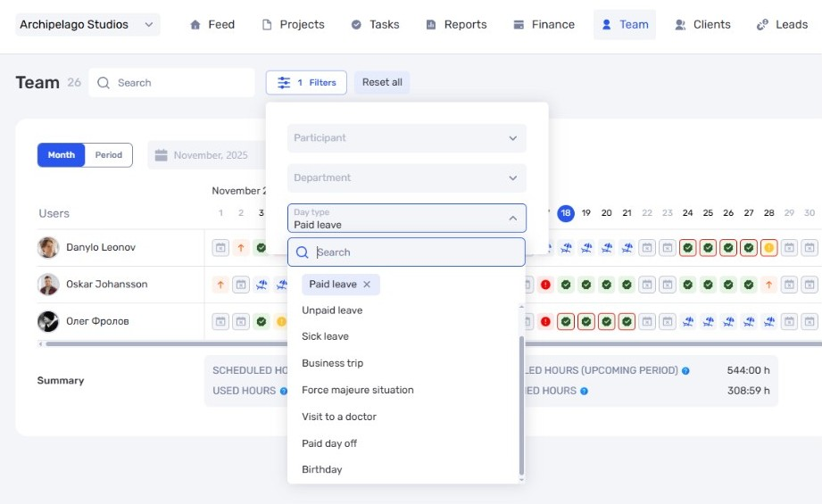This screenshot has height=504, width=822.
Task: Click day 28 column header
Action: [x=769, y=212]
